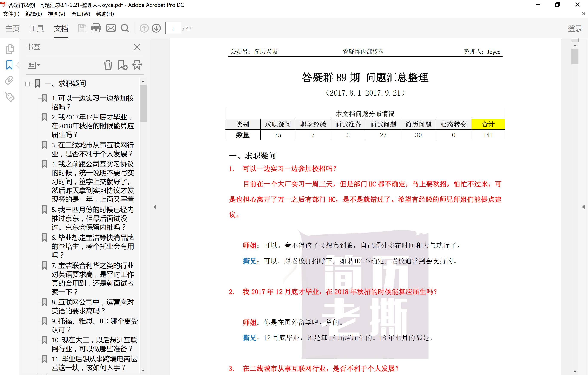Find current bookmark icon
This screenshot has height=375, width=588.
(x=137, y=65)
